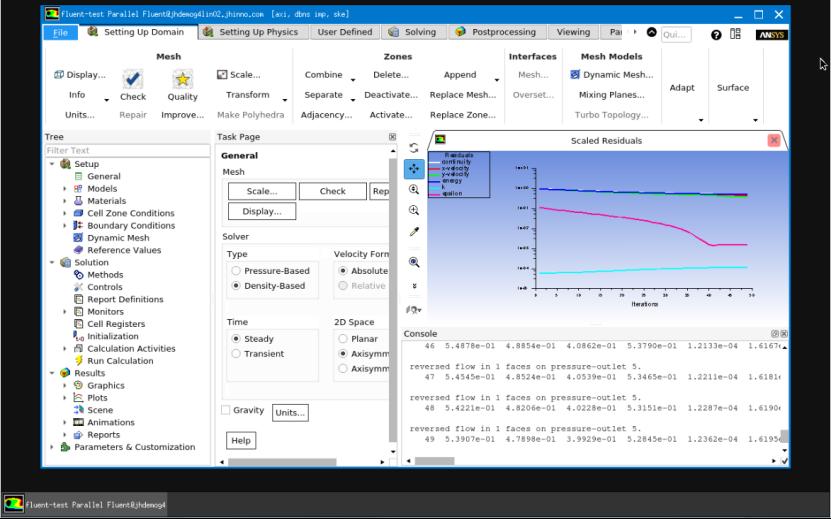
Task: Switch to User Defined tab
Action: point(344,32)
